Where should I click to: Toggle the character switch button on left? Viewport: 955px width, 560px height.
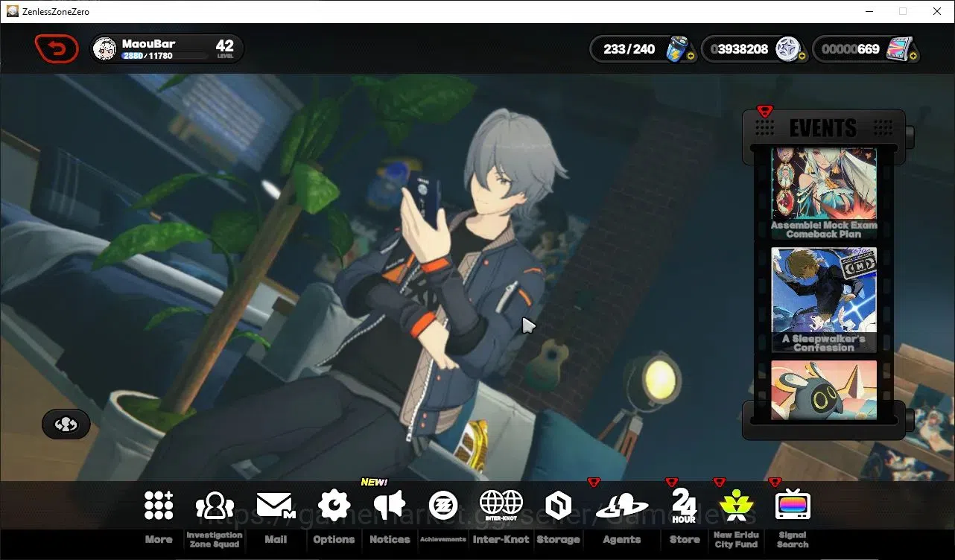click(66, 424)
